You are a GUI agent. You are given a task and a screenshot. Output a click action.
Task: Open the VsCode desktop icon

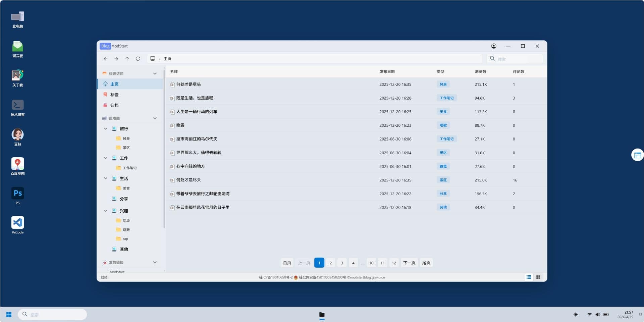click(x=17, y=225)
